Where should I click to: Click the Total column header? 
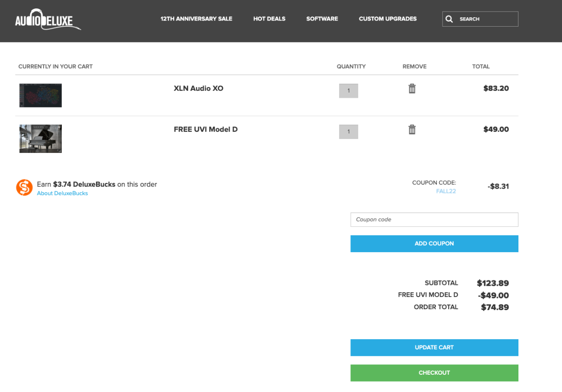click(x=481, y=66)
